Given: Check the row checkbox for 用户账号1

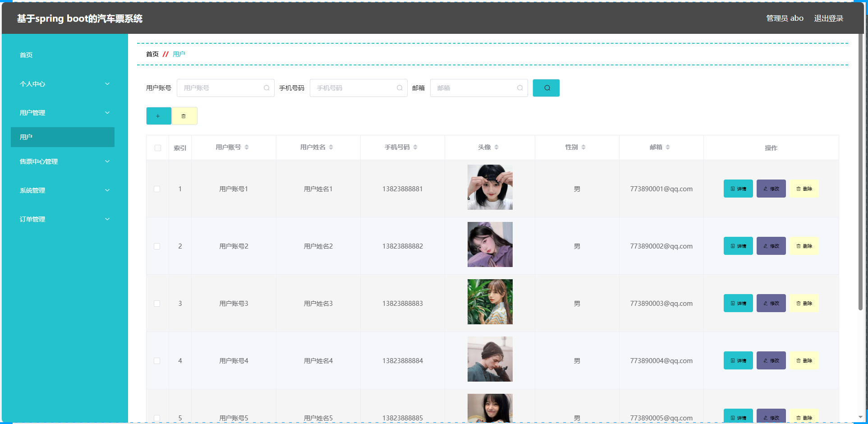Looking at the screenshot, I should (157, 189).
